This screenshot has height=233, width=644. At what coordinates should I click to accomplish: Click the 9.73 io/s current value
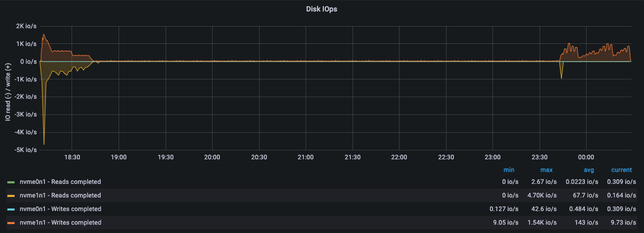(x=624, y=223)
